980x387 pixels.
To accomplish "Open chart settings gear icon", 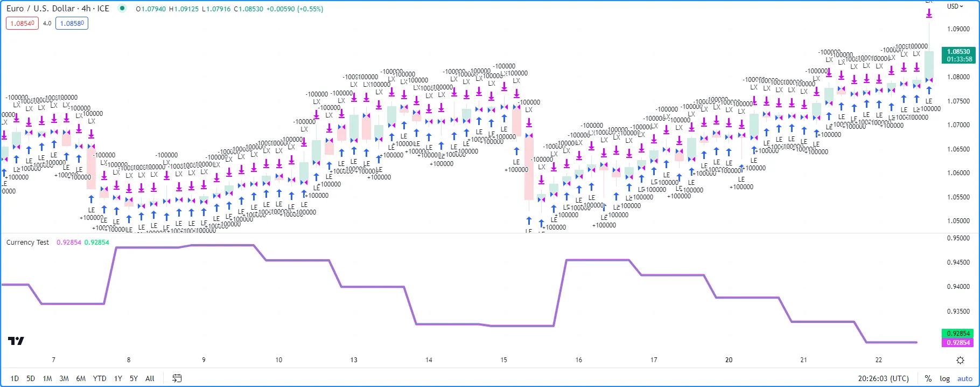I will point(960,360).
